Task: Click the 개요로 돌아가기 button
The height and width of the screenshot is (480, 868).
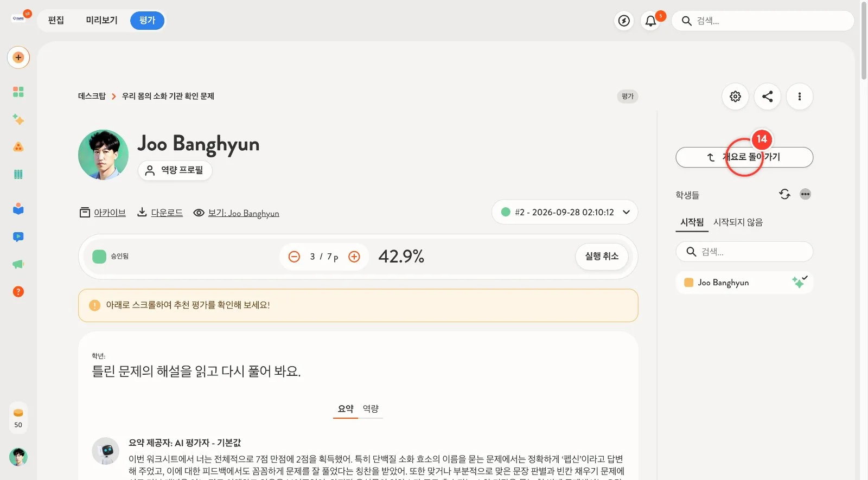Action: coord(744,157)
